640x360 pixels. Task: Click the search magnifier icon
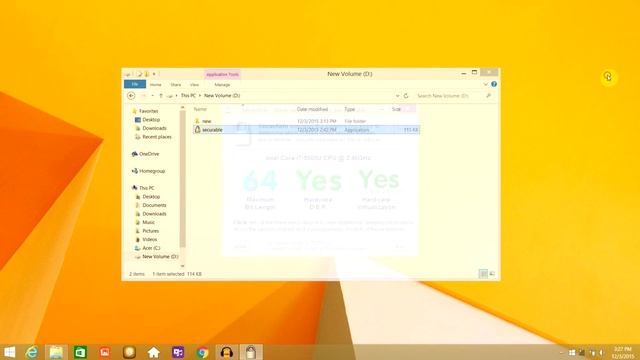click(x=489, y=96)
